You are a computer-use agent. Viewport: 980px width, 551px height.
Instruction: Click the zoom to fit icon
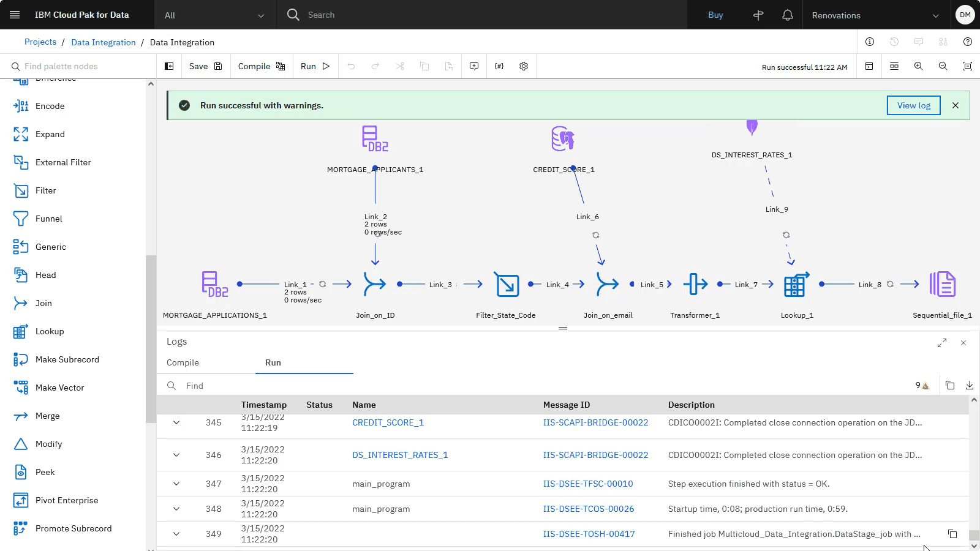[968, 66]
